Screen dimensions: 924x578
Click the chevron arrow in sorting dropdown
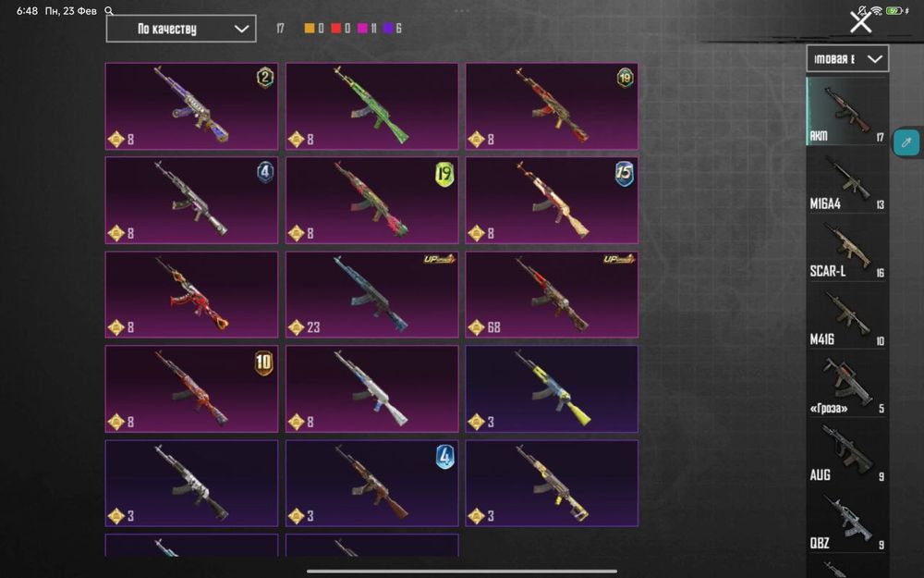click(241, 29)
